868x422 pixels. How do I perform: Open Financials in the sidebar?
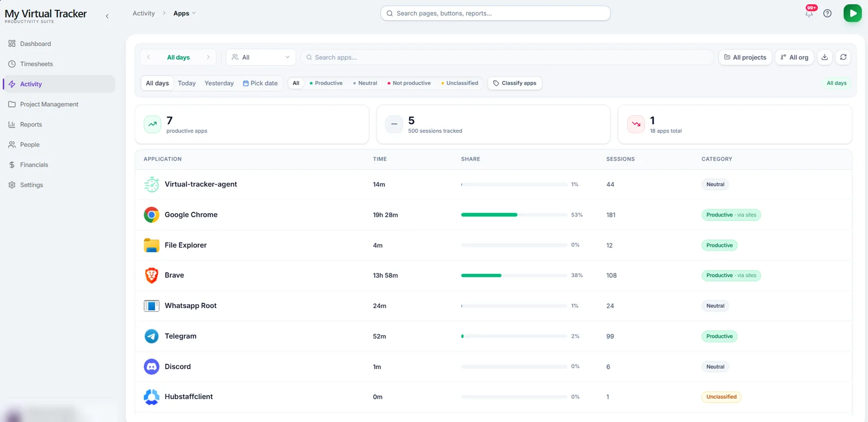tap(59, 165)
